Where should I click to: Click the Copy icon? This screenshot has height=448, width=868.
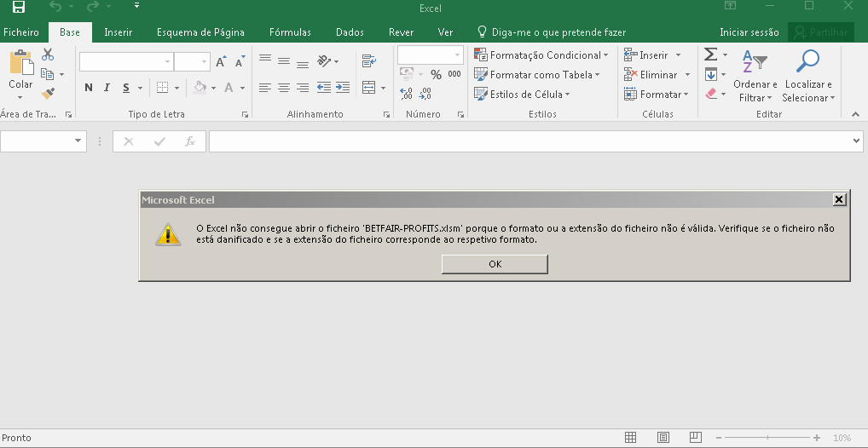click(48, 73)
